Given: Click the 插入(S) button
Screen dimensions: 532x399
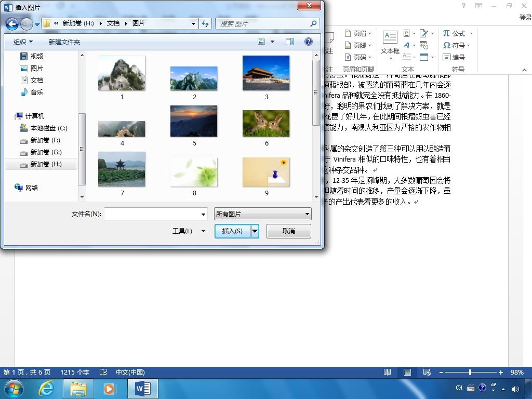Looking at the screenshot, I should point(233,231).
